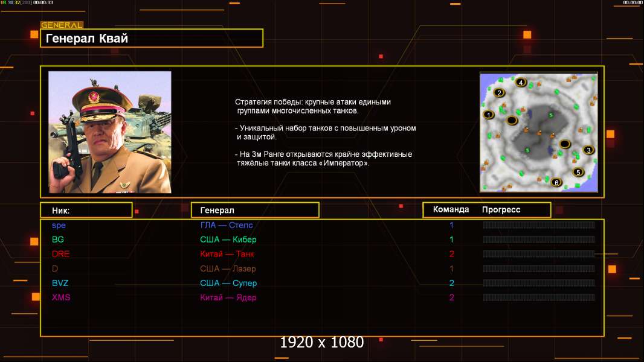Viewport: 644px width, 362px height.
Task: Click start position marker 5 on minimap
Action: pos(578,173)
